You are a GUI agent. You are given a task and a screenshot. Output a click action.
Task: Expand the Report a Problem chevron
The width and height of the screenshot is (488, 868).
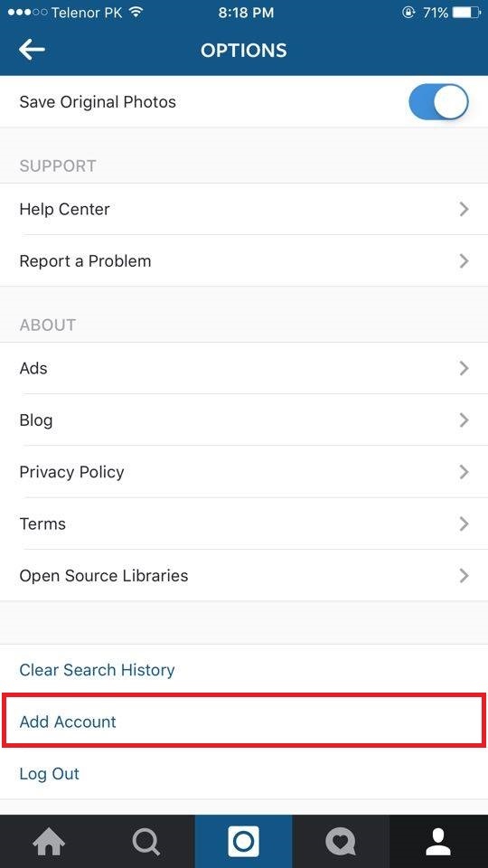tap(465, 260)
